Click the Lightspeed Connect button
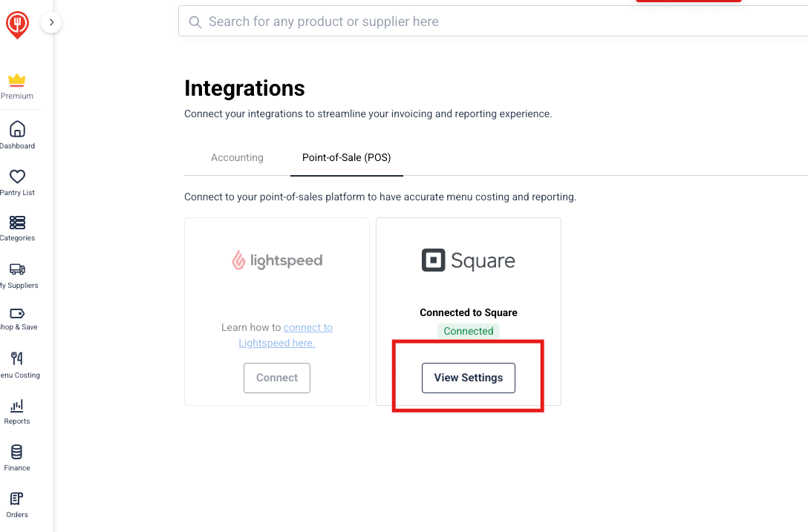 (277, 378)
